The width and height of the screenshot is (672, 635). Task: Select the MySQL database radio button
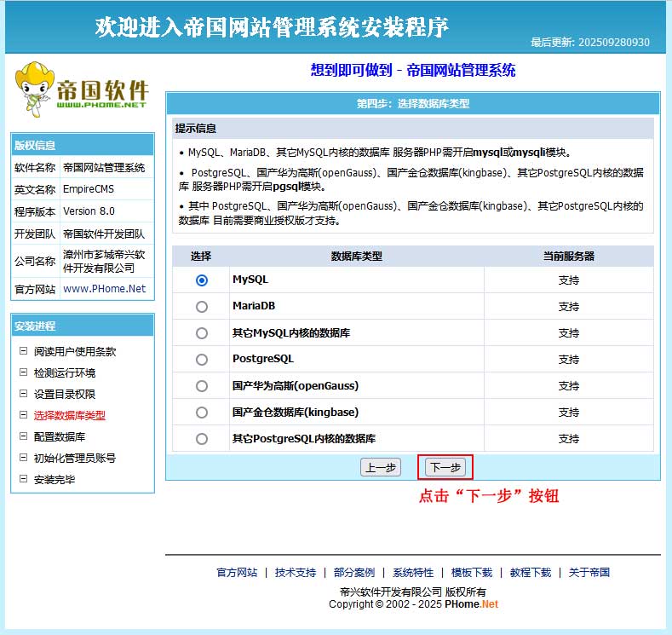tap(202, 280)
